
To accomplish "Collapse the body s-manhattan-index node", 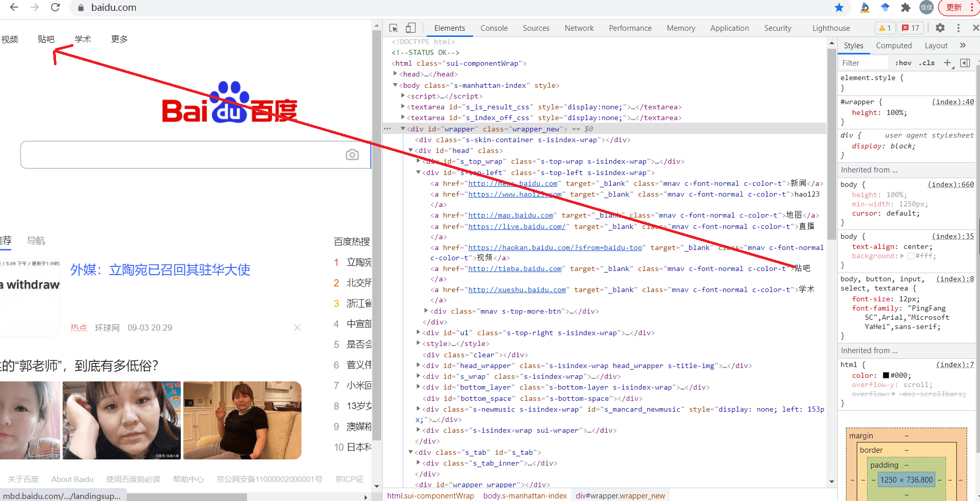I will (x=395, y=85).
